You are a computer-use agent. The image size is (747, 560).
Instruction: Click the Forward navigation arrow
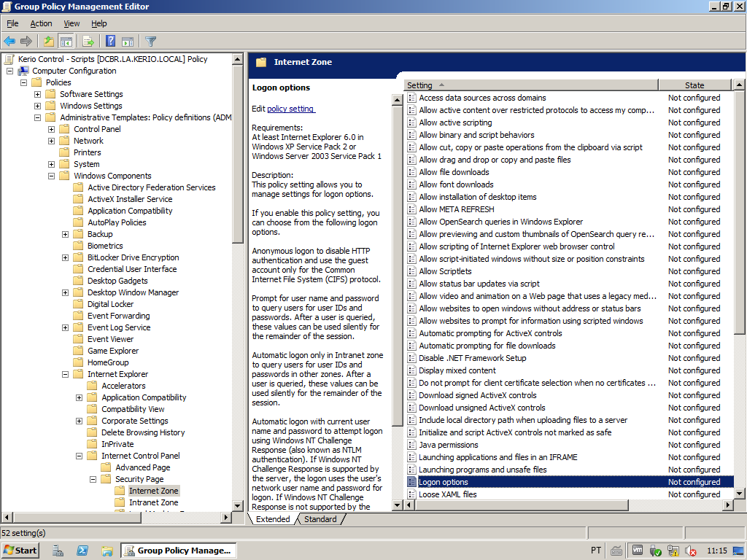coord(26,41)
